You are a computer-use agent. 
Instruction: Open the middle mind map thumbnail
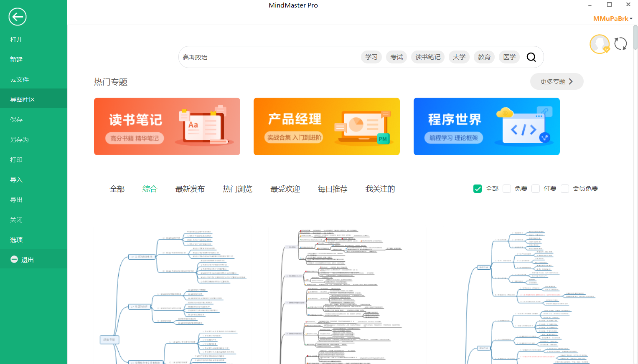pyautogui.click(x=341, y=296)
